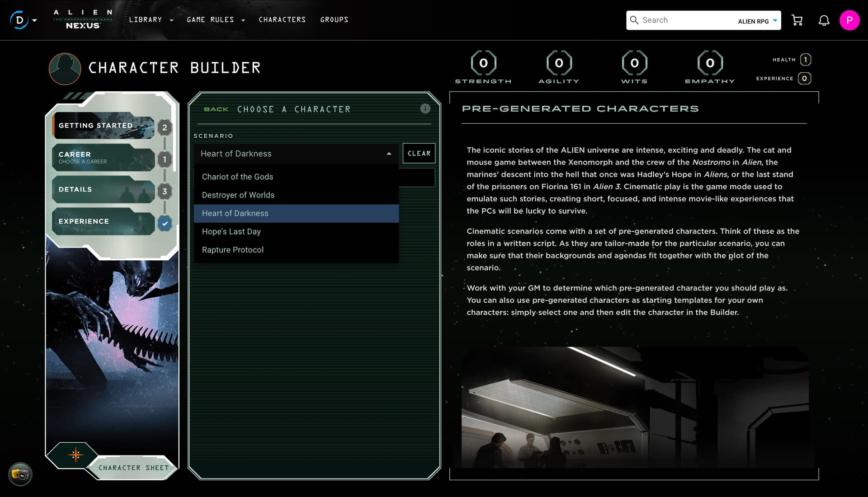Click the notifications bell icon
Image resolution: width=868 pixels, height=497 pixels.
tap(824, 20)
